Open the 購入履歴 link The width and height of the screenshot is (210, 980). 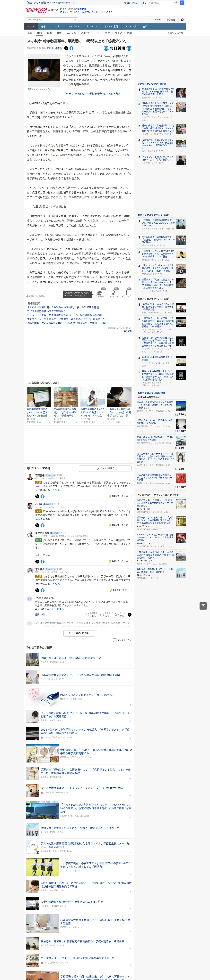click(171, 19)
